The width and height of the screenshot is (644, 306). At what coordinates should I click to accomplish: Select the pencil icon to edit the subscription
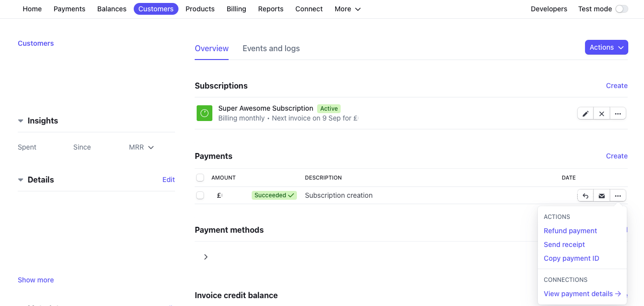click(x=585, y=113)
